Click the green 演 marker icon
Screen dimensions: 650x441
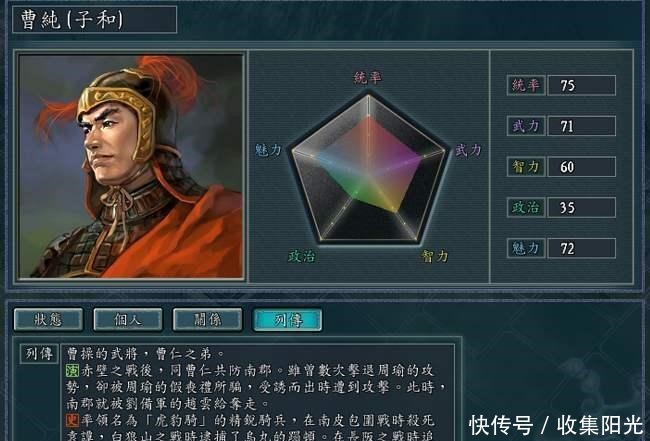pyautogui.click(x=72, y=370)
